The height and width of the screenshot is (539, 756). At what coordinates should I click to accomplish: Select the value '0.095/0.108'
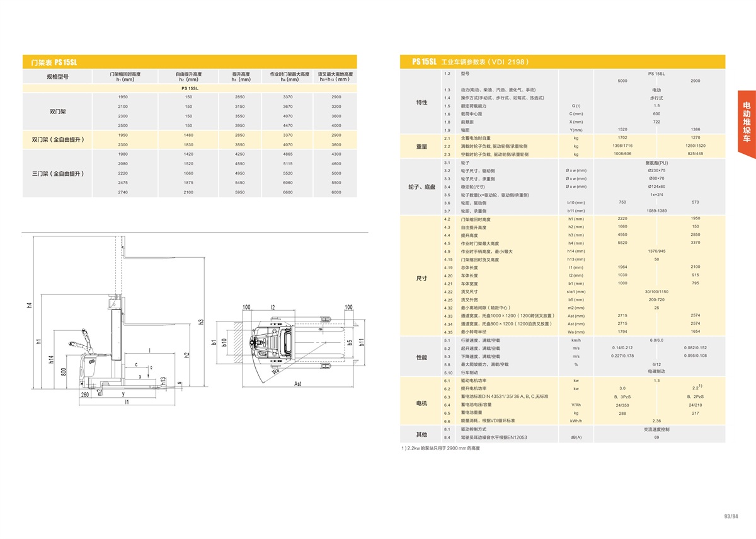tap(695, 356)
